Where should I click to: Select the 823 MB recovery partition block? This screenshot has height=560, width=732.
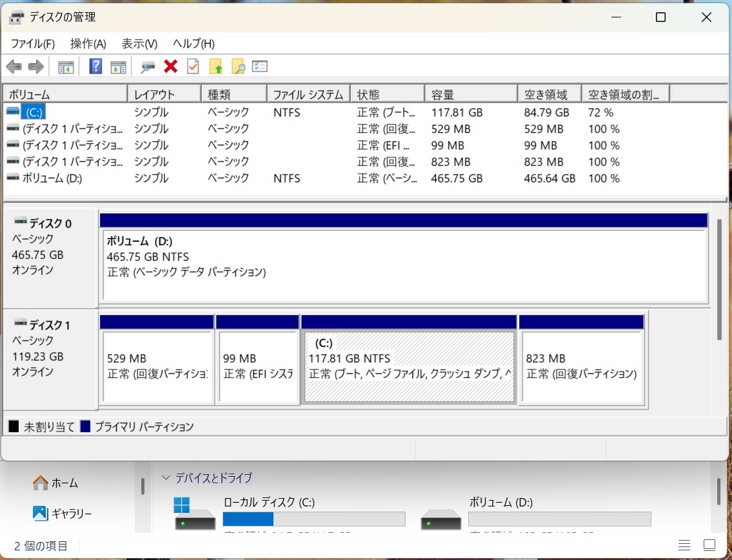click(x=582, y=359)
